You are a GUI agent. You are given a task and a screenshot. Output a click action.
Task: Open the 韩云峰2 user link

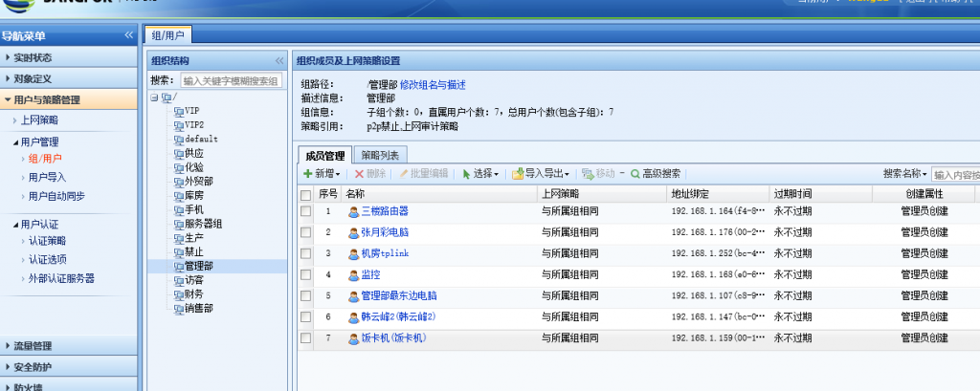pyautogui.click(x=397, y=316)
